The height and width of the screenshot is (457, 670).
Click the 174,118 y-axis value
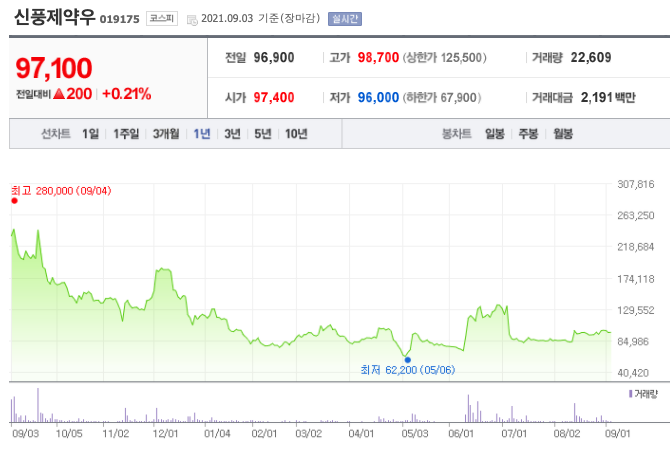click(x=636, y=279)
